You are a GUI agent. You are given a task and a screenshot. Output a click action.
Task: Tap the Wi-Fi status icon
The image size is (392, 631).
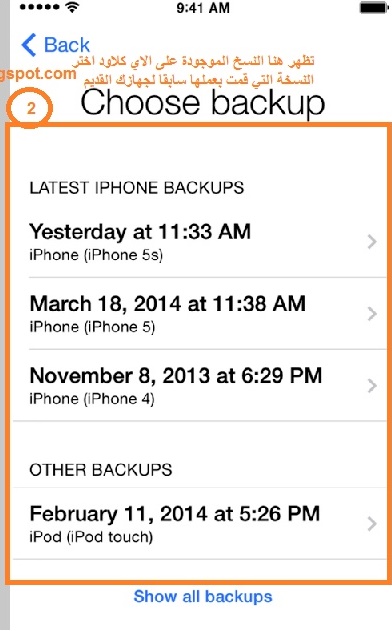pos(72,7)
